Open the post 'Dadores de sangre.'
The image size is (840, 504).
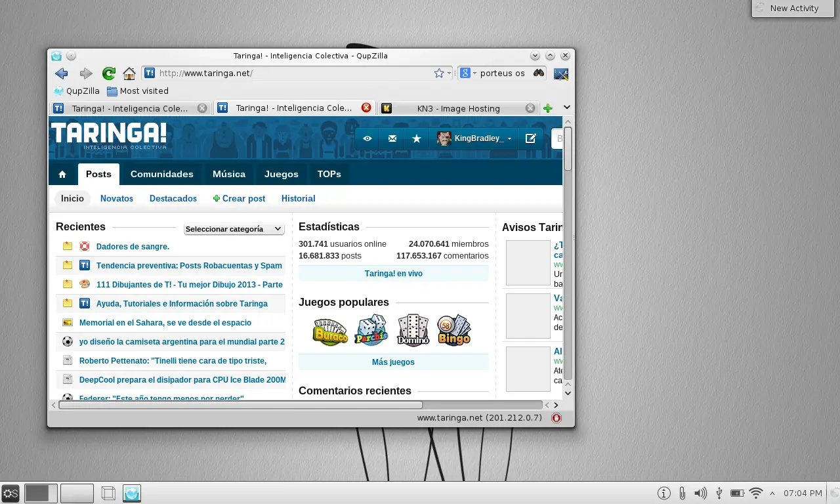(x=133, y=247)
